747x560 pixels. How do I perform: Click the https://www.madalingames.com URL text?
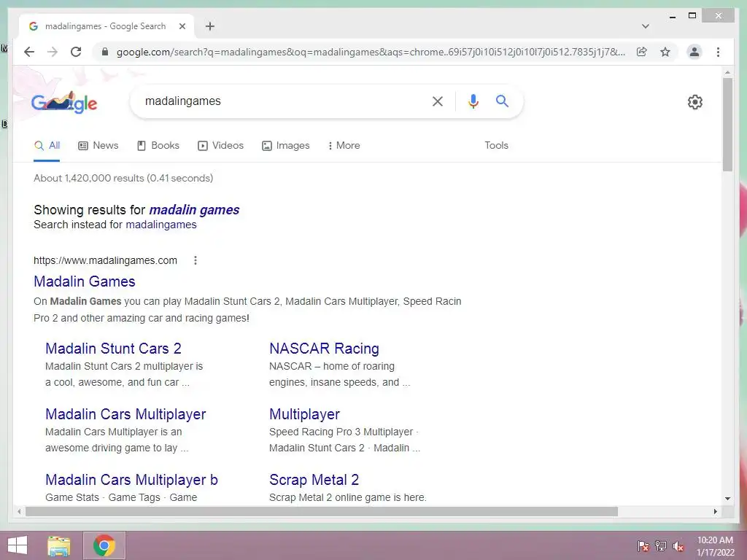(x=105, y=260)
